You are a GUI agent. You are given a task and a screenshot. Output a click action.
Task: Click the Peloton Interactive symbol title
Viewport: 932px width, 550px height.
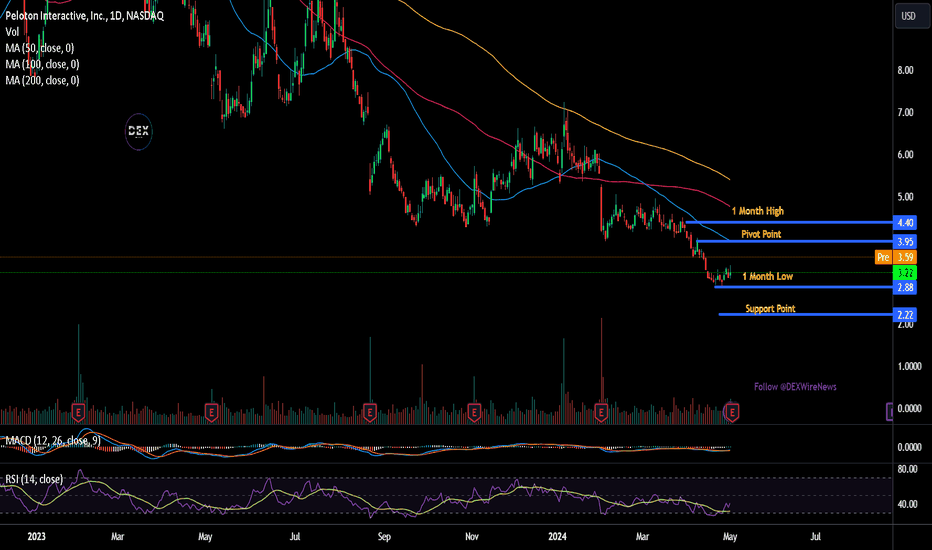pos(84,16)
